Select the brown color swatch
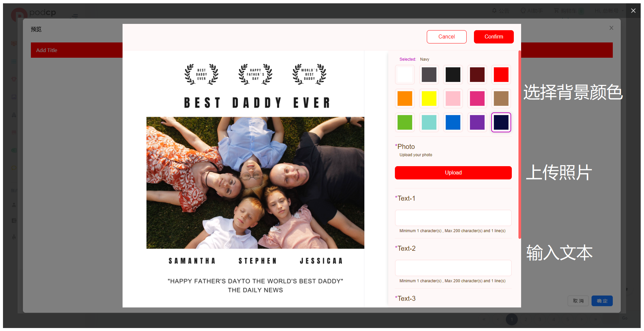Image resolution: width=644 pixels, height=331 pixels. (501, 99)
